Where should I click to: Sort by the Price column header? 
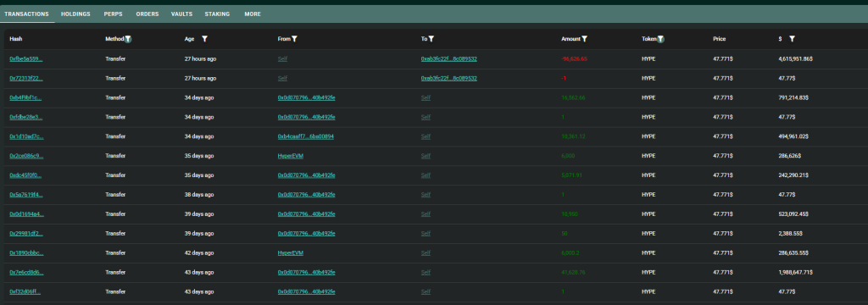point(719,39)
